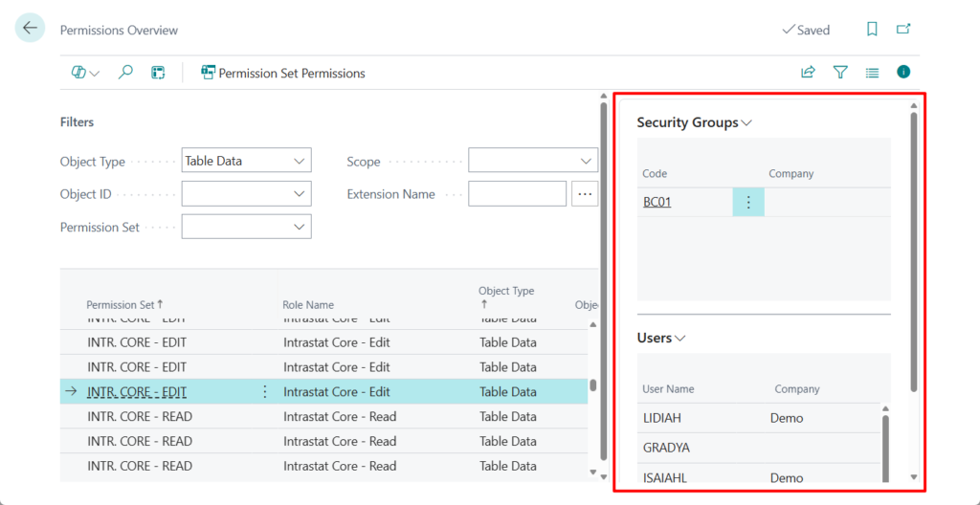Click the search magnifier icon
Screen dimensions: 980x505
click(x=125, y=73)
